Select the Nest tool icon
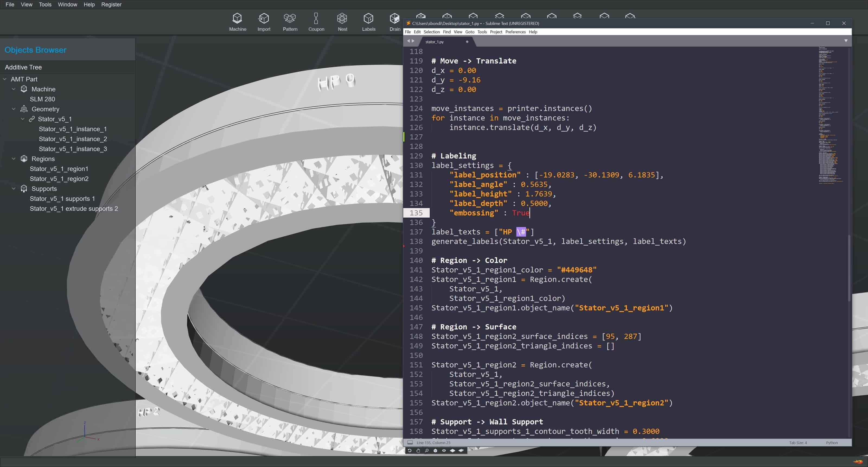 [342, 22]
